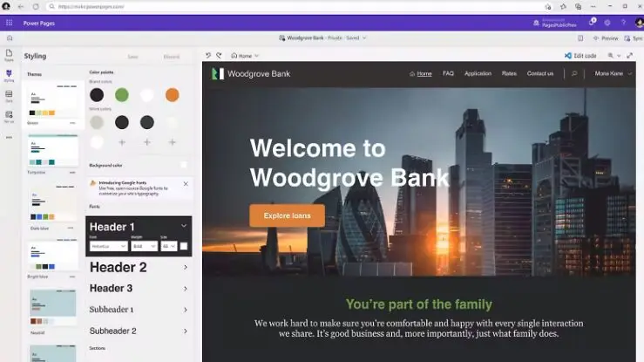The width and height of the screenshot is (644, 362).
Task: Open the help question mark icon
Action: click(x=623, y=23)
